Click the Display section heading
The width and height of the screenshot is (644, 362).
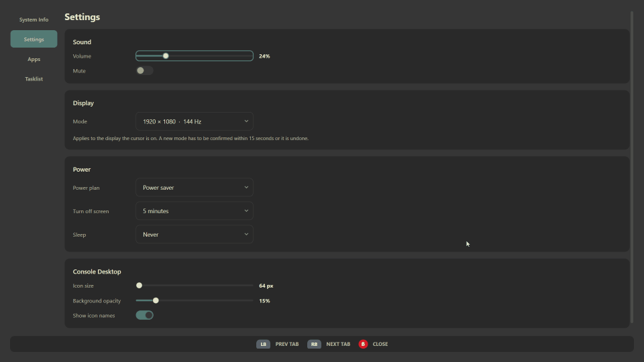tap(83, 103)
